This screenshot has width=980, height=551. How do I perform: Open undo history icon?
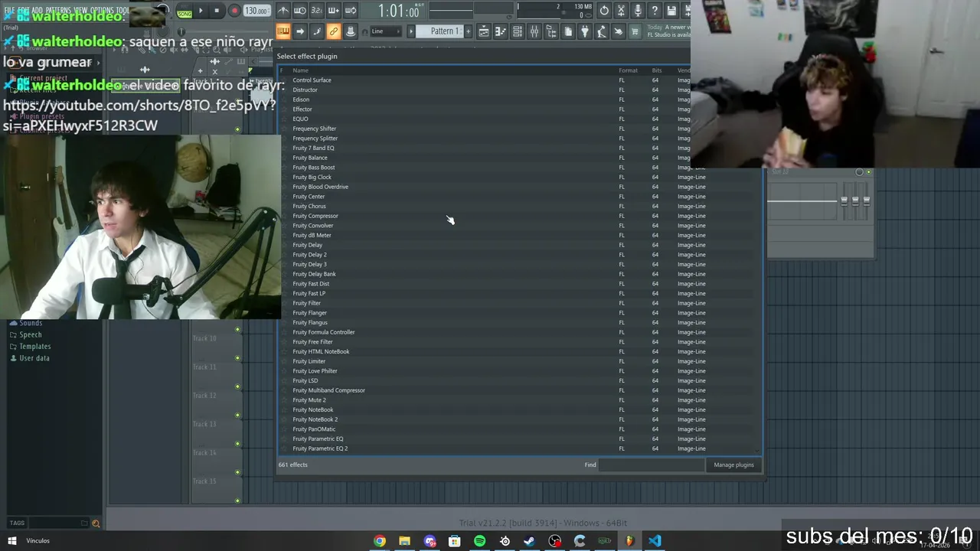(x=604, y=11)
